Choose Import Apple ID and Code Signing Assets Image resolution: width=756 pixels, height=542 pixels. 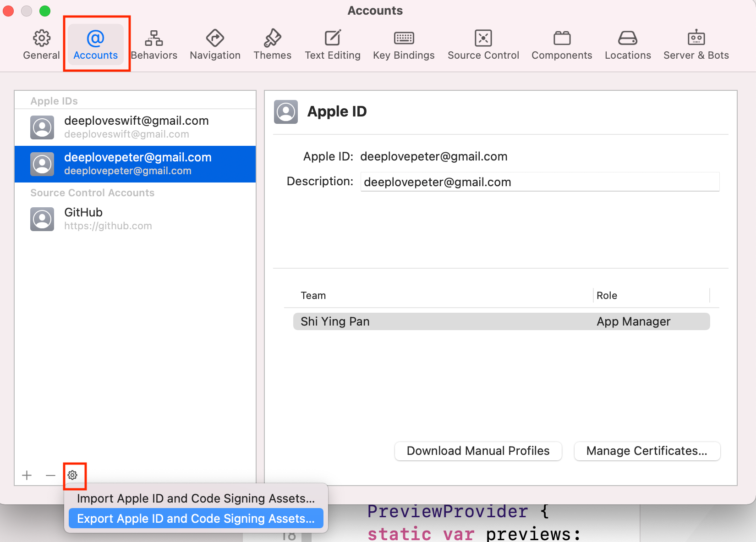click(196, 498)
